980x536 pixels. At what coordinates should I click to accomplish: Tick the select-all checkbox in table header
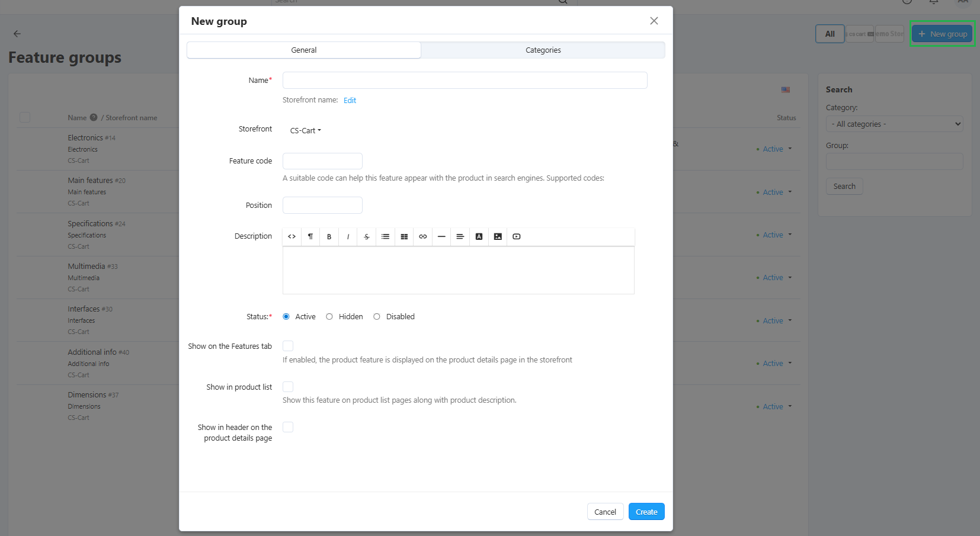click(x=25, y=117)
